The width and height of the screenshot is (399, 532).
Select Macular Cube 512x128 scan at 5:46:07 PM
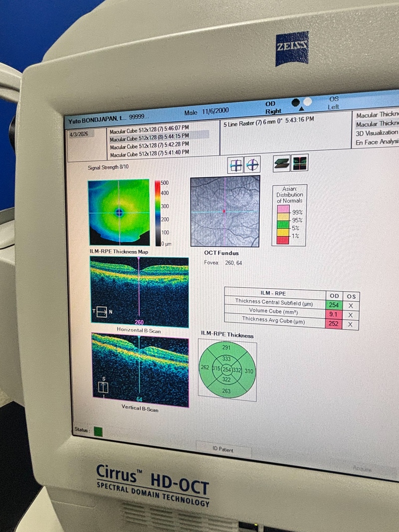pos(149,128)
